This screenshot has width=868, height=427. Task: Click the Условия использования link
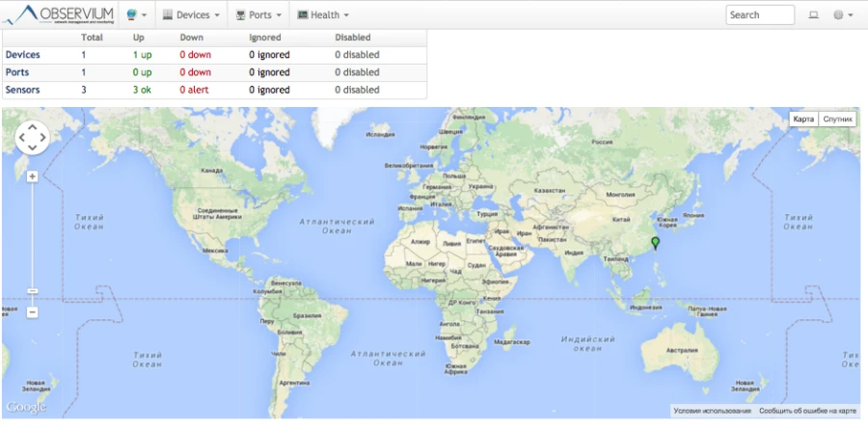click(713, 411)
